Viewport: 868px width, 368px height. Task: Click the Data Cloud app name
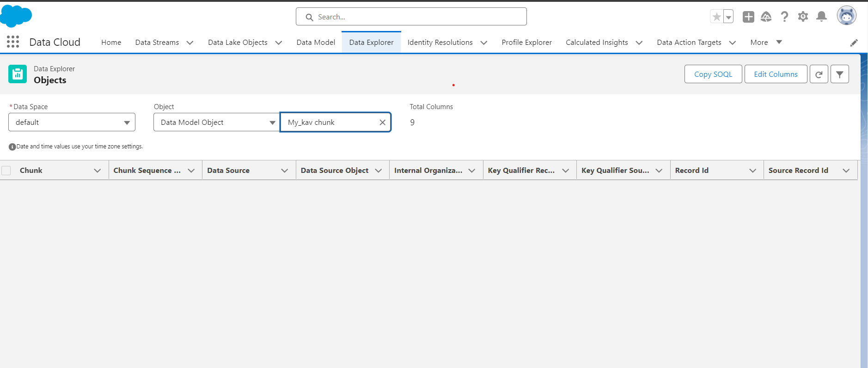click(x=55, y=42)
